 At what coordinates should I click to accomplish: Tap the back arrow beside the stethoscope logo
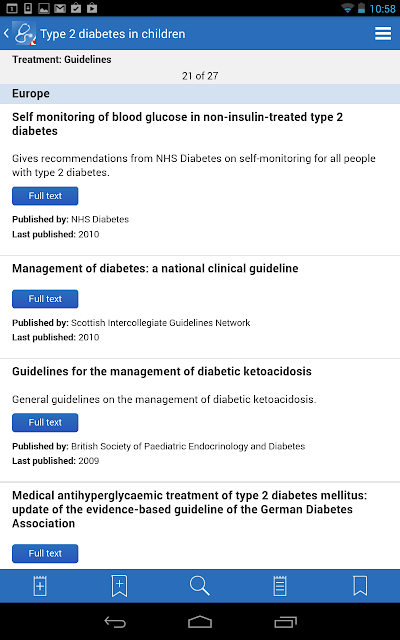pyautogui.click(x=6, y=33)
